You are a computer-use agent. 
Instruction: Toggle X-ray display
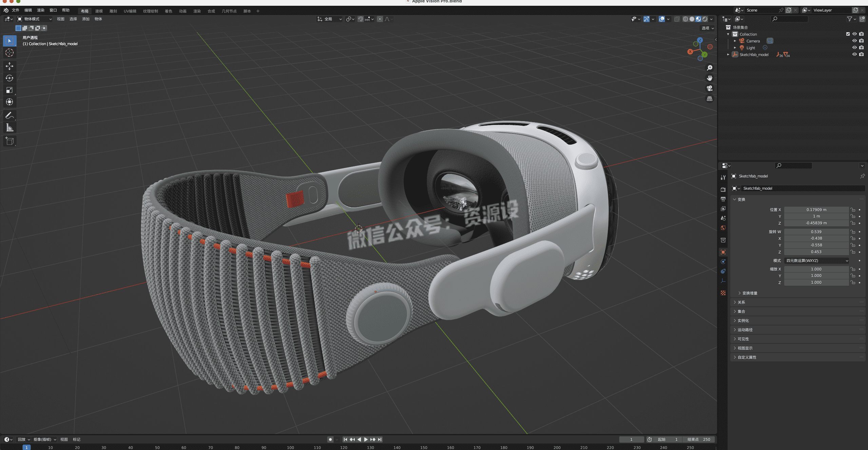677,19
